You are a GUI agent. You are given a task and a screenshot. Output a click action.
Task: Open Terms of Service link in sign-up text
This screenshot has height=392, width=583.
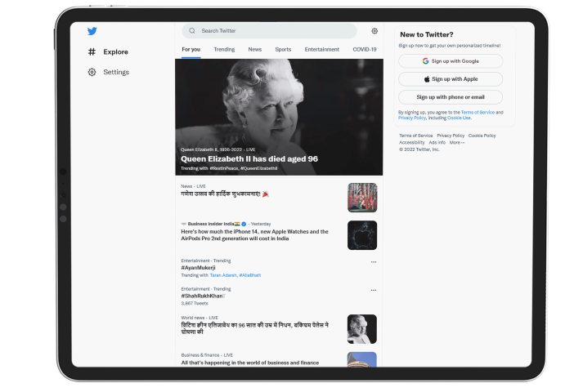[x=478, y=113]
